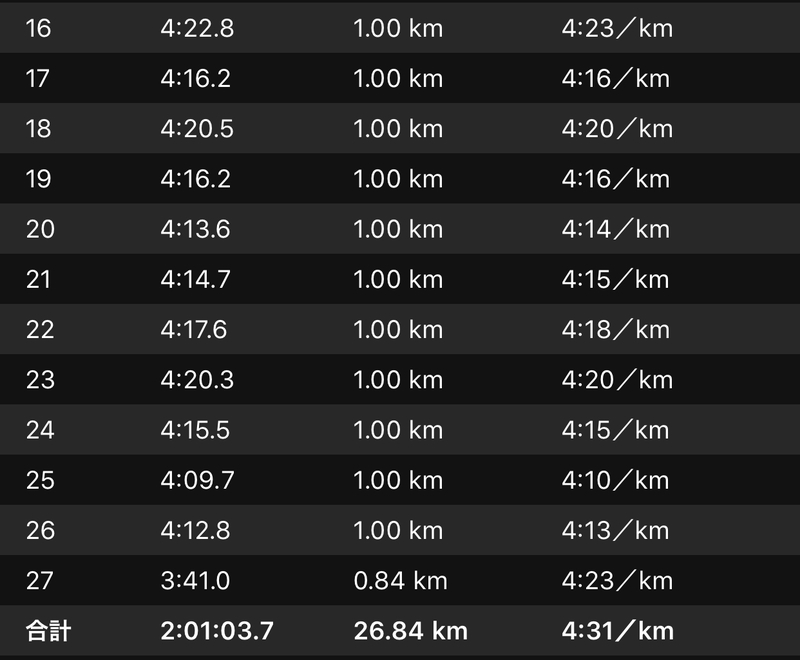Select lap 19 row
Viewport: 800px width, 660px height.
400,179
